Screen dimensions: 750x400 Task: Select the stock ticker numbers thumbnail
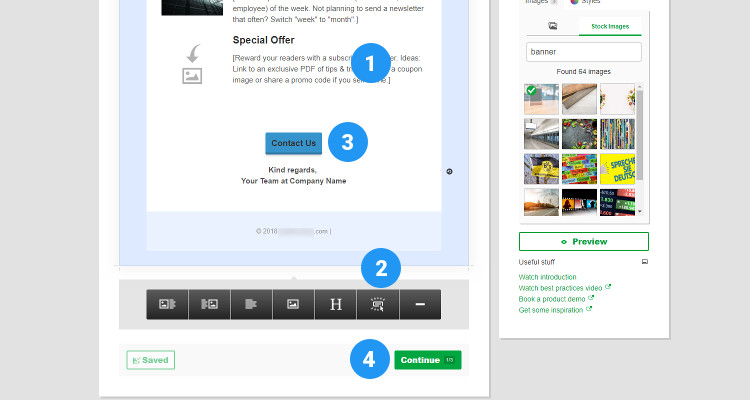[617, 202]
